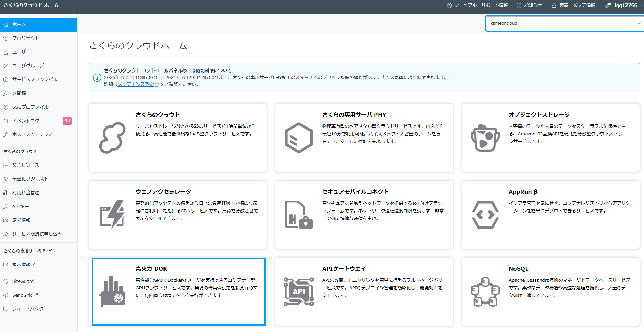Click the SendGrid paper plane icon
Screen dimensions: 644x332
[x=6, y=295]
